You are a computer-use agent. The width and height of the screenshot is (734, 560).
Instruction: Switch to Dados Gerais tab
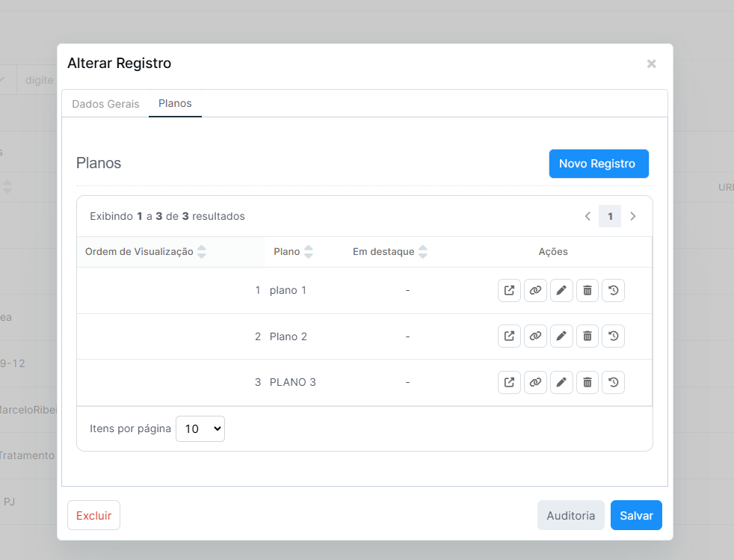click(105, 104)
